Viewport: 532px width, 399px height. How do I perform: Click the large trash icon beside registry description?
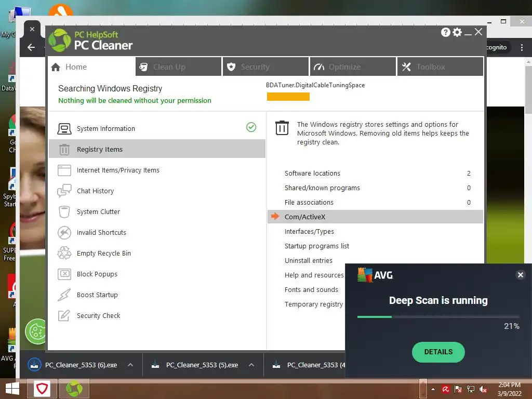tap(282, 128)
